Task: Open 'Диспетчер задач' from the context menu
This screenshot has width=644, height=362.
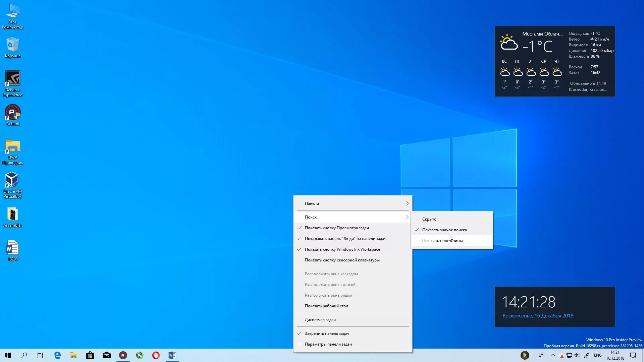Action: (x=320, y=320)
